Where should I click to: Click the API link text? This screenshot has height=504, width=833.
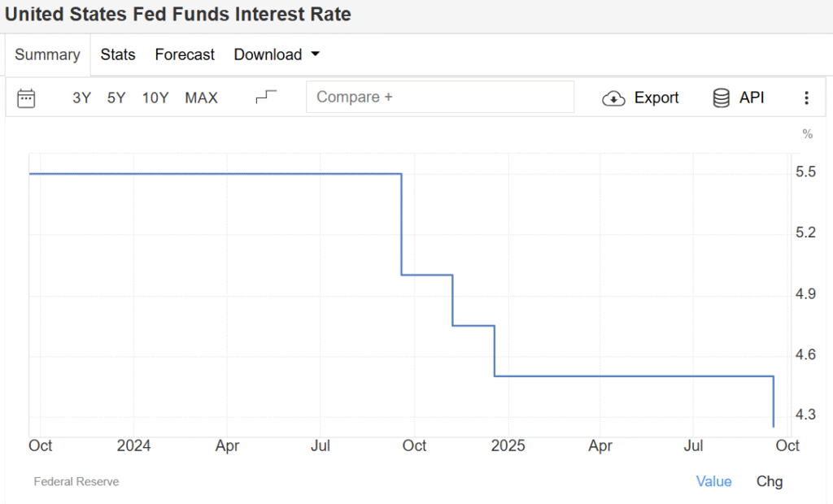click(x=752, y=98)
